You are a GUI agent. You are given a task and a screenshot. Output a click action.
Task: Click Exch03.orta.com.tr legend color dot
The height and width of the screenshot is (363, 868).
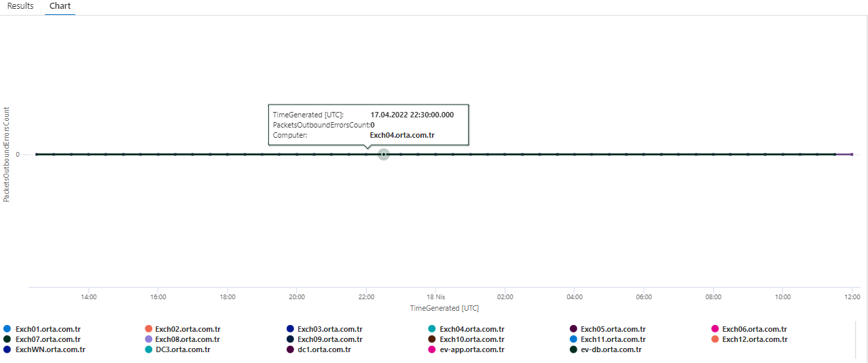click(x=290, y=329)
